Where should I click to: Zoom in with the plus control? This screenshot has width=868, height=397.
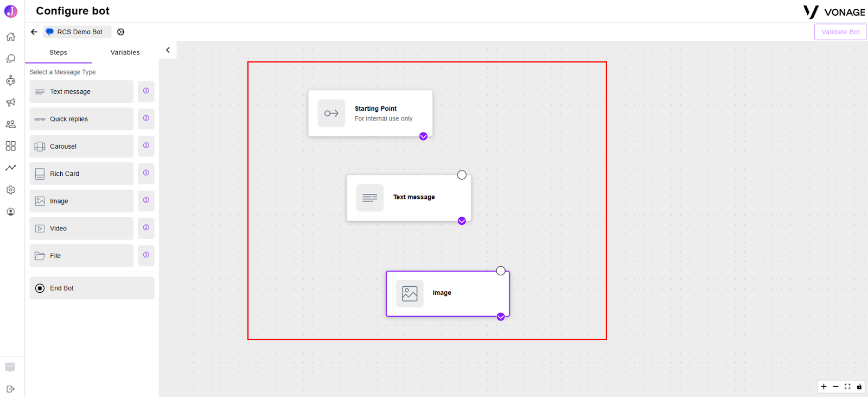[824, 387]
